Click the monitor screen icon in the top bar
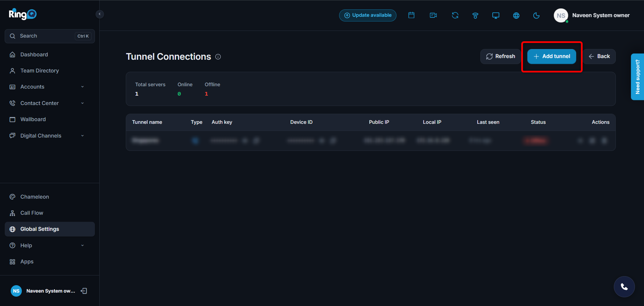Screen dimensions: 644x306 [496, 15]
